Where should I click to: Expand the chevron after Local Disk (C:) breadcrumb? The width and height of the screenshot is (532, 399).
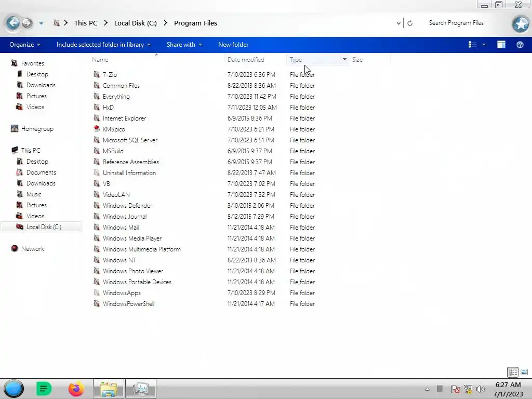[166, 23]
